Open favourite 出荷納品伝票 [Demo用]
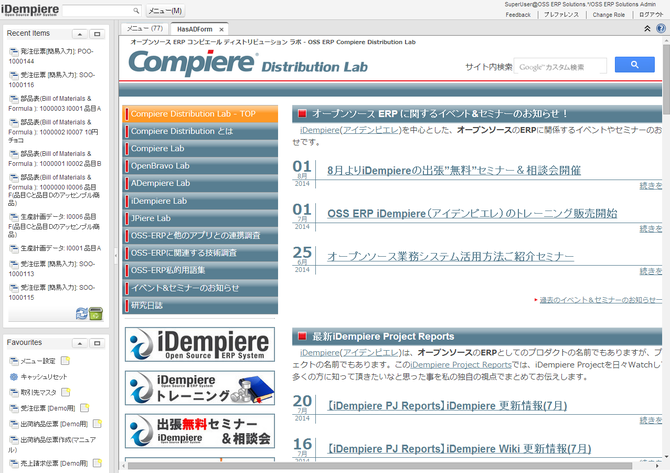Image resolution: width=670 pixels, height=473 pixels. (x=54, y=424)
